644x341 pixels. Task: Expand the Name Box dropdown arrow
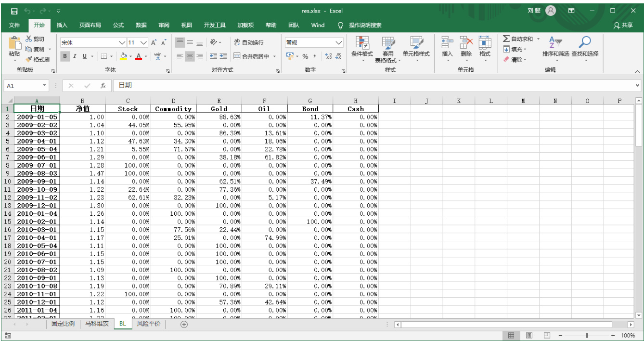[45, 85]
